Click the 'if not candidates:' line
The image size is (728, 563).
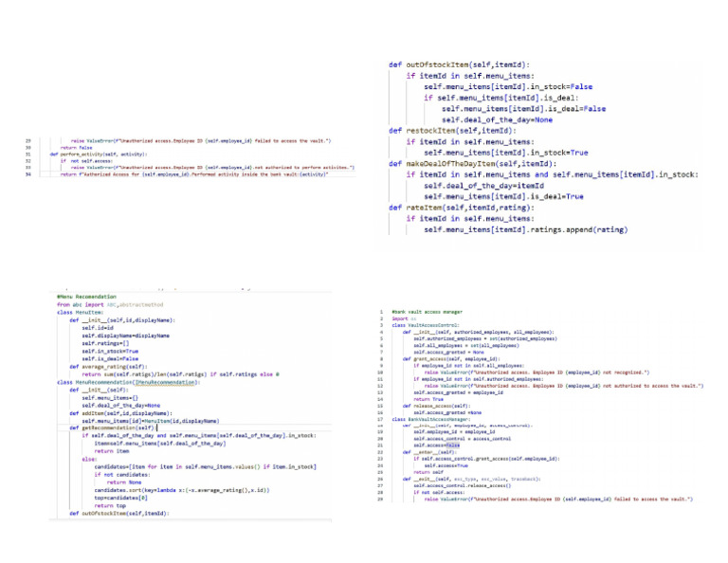click(x=121, y=475)
